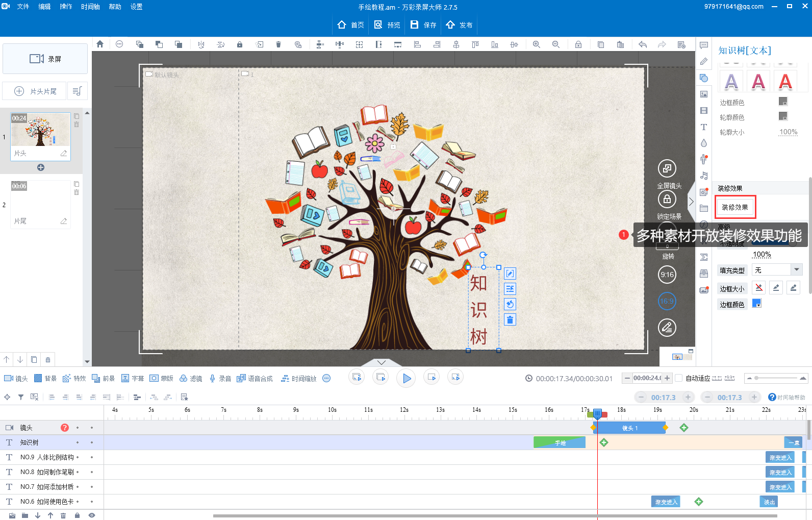Click the paste clipboard icon in toolbar

coord(620,44)
